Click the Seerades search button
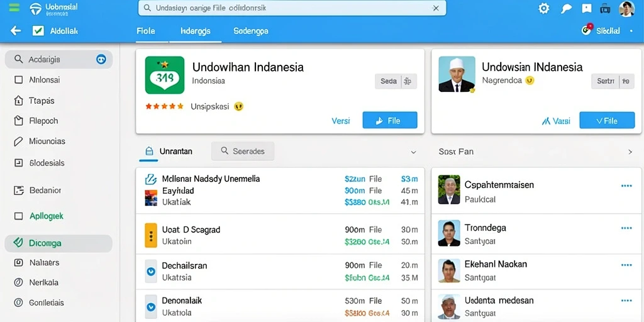The image size is (644, 322). click(243, 151)
